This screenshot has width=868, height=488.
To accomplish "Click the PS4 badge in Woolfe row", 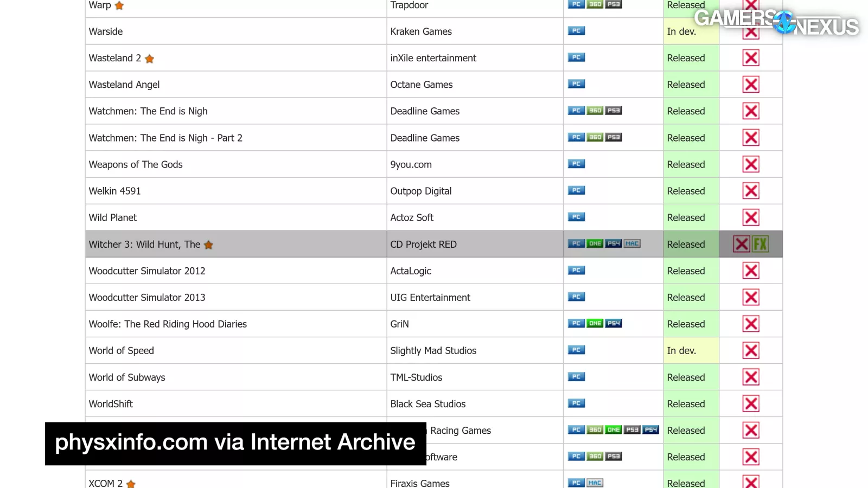I will click(614, 323).
